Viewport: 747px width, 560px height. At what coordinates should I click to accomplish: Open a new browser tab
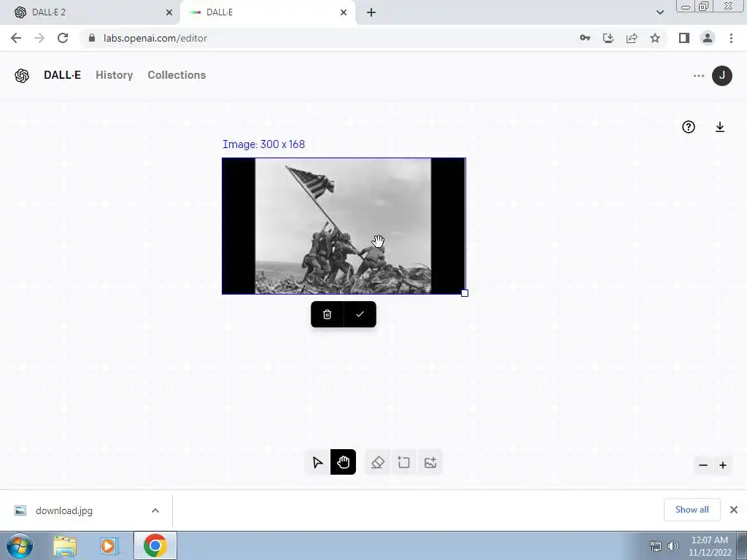[x=371, y=12]
